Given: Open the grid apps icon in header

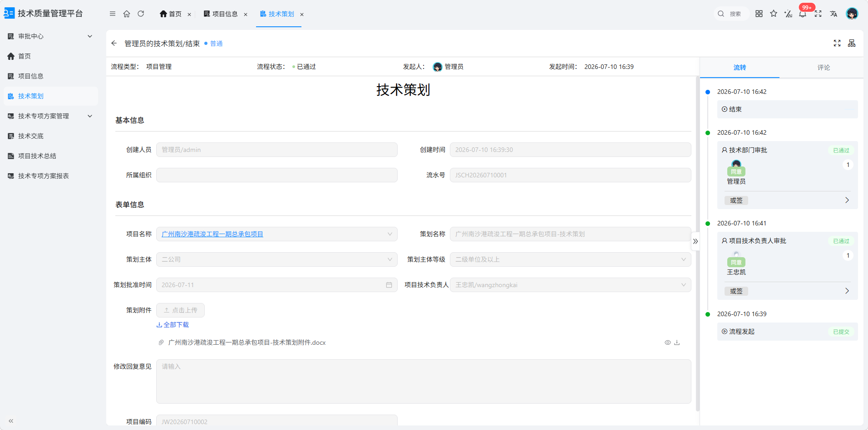Looking at the screenshot, I should point(759,14).
